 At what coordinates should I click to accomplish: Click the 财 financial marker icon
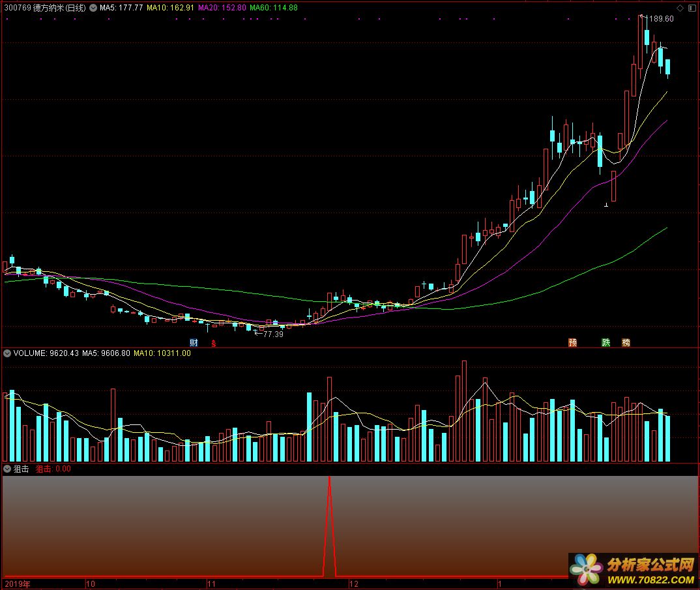tap(194, 342)
